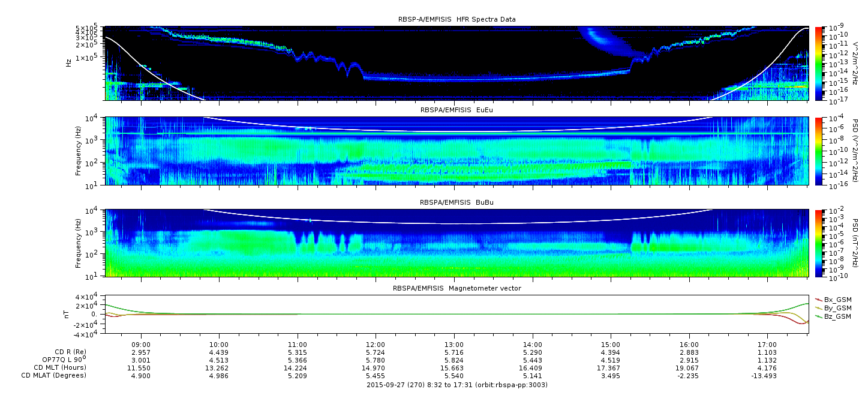Click the 17:00 time axis label
The width and height of the screenshot is (868, 395).
pyautogui.click(x=767, y=345)
